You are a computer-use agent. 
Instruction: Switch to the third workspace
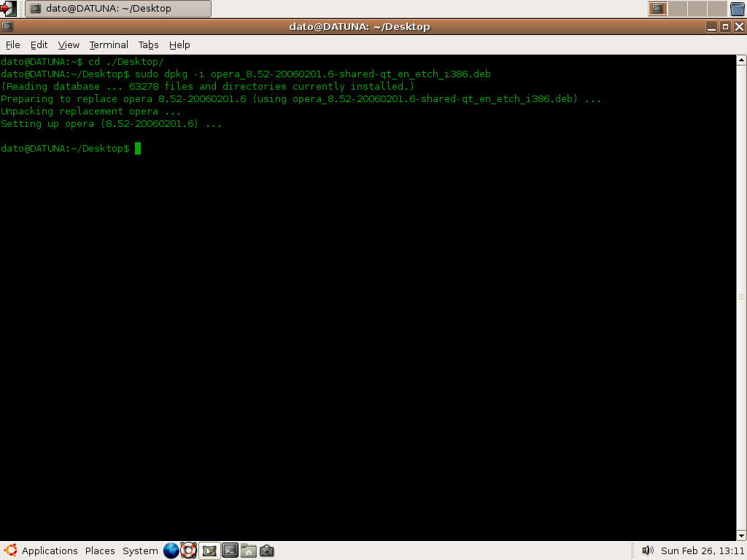click(x=697, y=9)
